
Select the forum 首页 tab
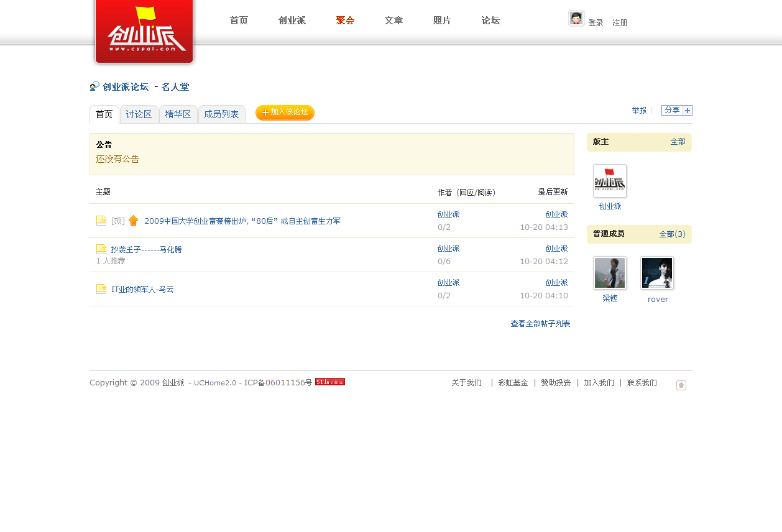click(x=104, y=114)
